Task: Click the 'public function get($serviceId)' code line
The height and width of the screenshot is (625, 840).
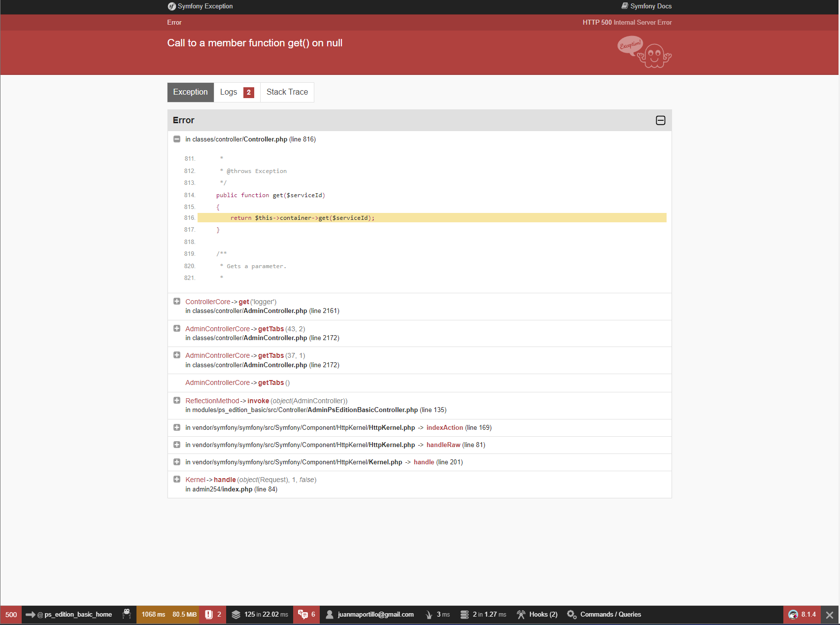Action: [x=270, y=195]
